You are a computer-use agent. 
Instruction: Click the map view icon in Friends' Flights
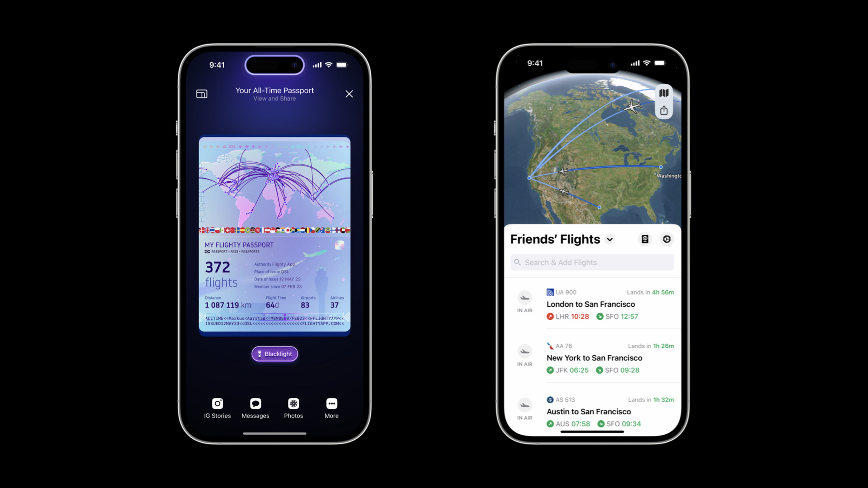click(664, 92)
